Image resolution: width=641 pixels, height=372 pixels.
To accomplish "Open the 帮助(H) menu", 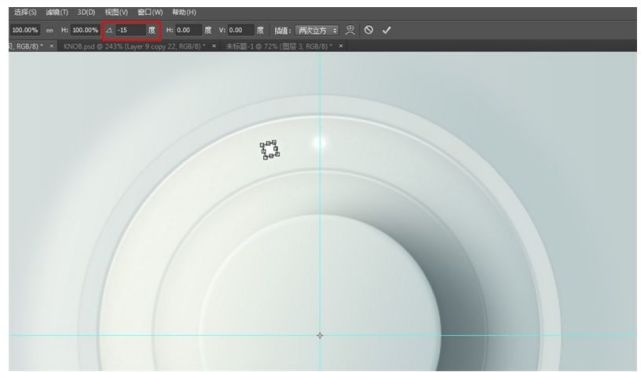I will pos(184,12).
